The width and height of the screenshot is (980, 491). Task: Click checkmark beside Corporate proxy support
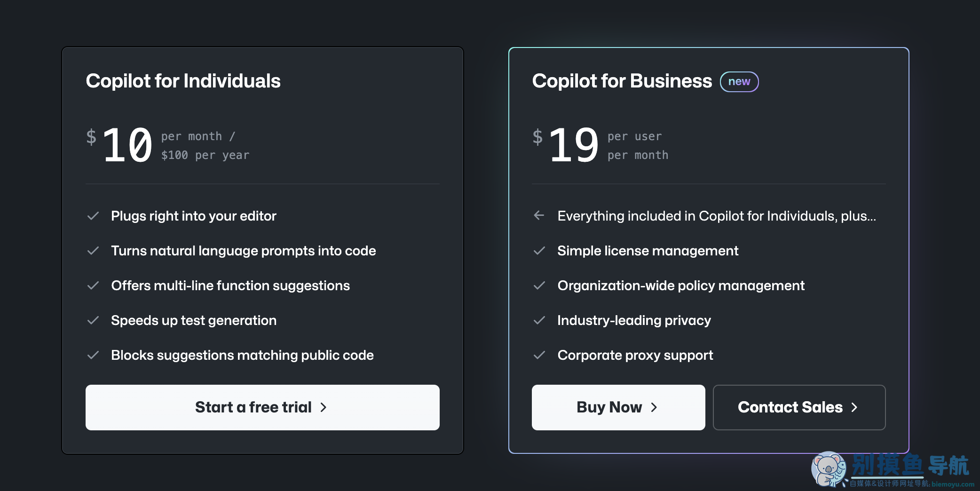click(539, 355)
